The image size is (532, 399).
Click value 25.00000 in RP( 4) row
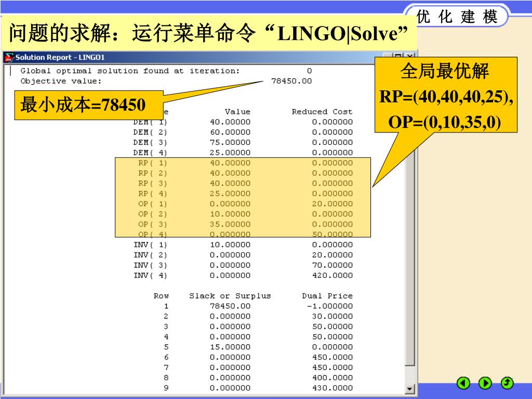(x=230, y=194)
